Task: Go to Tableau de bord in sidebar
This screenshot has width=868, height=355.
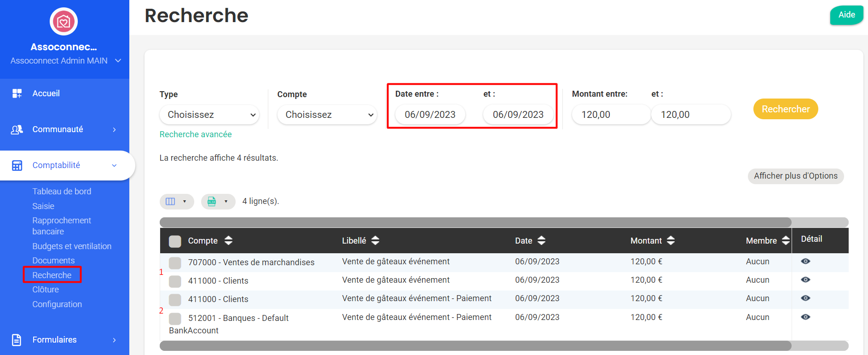Action: tap(62, 192)
